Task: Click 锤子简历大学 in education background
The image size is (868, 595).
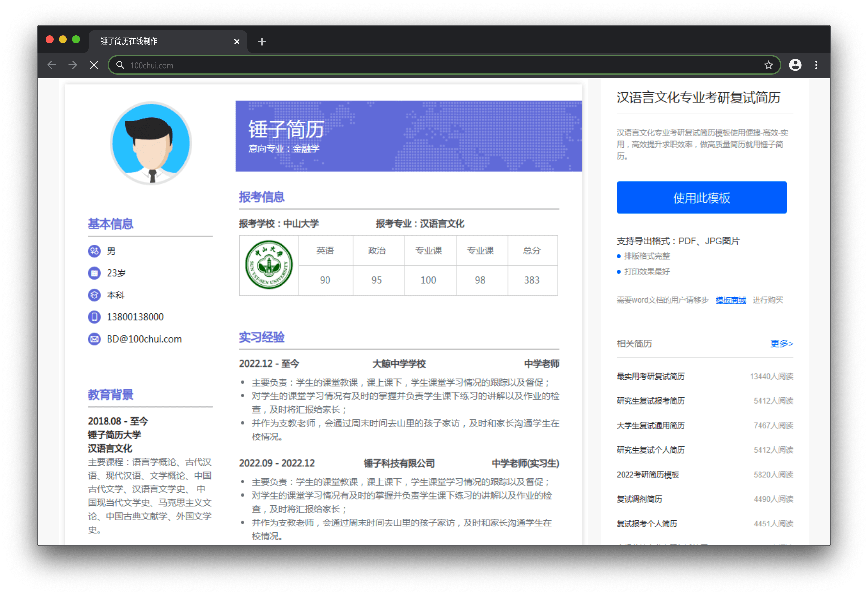Action: 114,435
